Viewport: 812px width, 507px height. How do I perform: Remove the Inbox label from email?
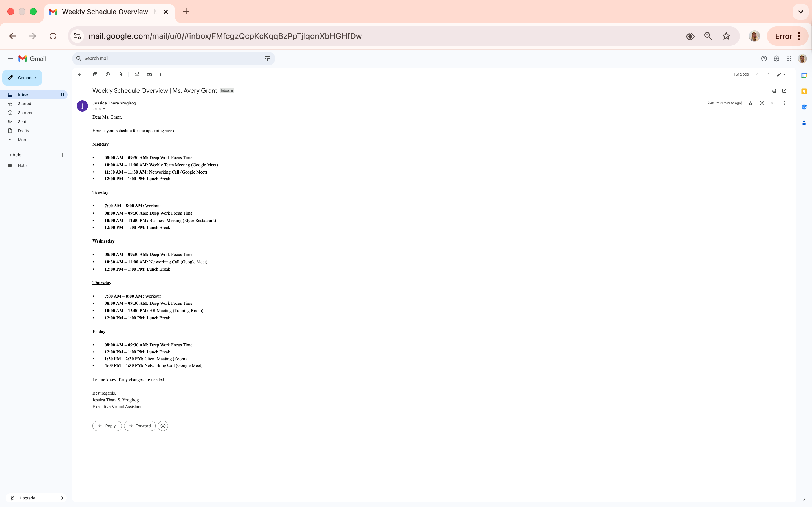point(232,91)
